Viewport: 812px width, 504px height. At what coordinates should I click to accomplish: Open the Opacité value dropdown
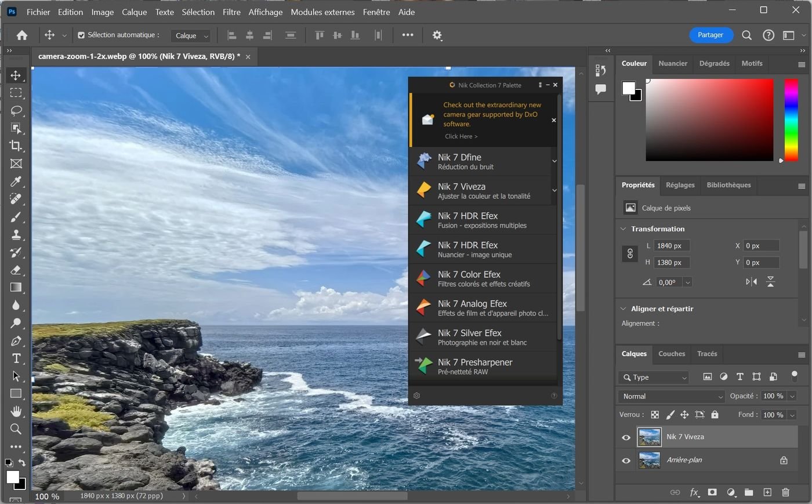pyautogui.click(x=792, y=396)
